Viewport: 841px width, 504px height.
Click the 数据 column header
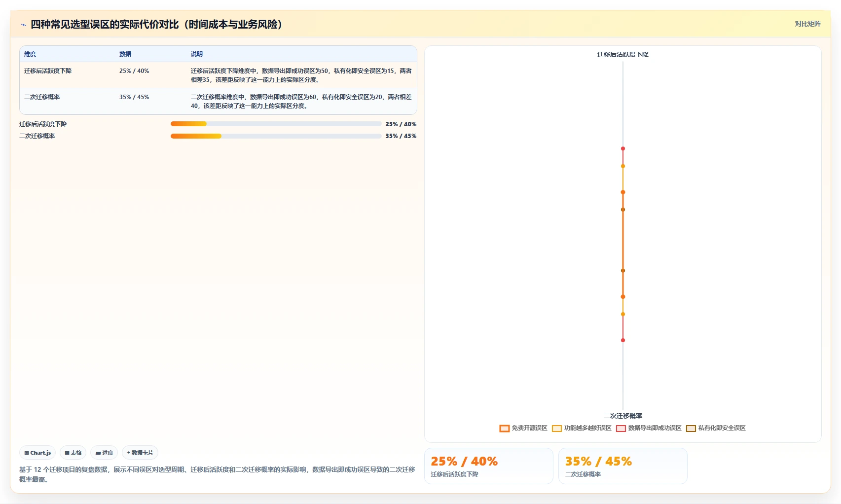125,54
